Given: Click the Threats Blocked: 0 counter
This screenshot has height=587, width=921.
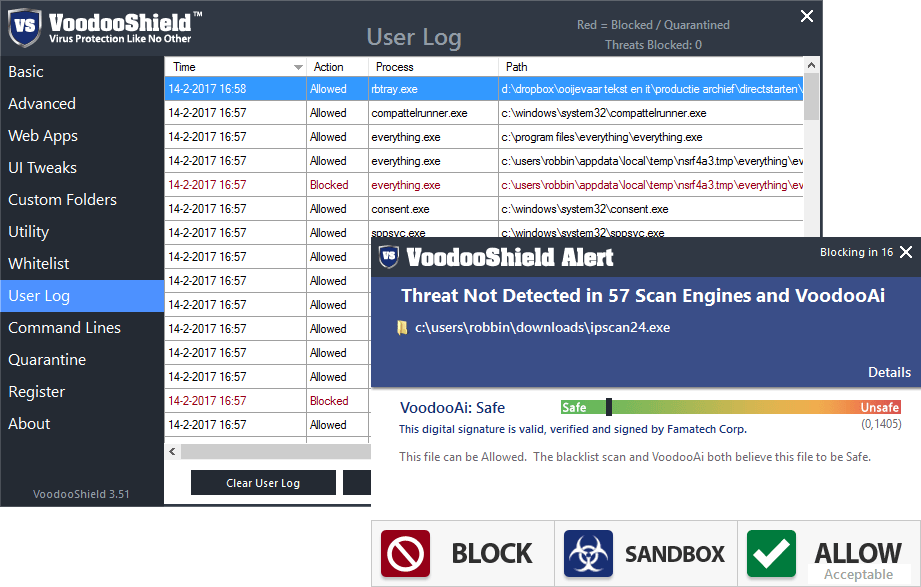Looking at the screenshot, I should (x=653, y=45).
